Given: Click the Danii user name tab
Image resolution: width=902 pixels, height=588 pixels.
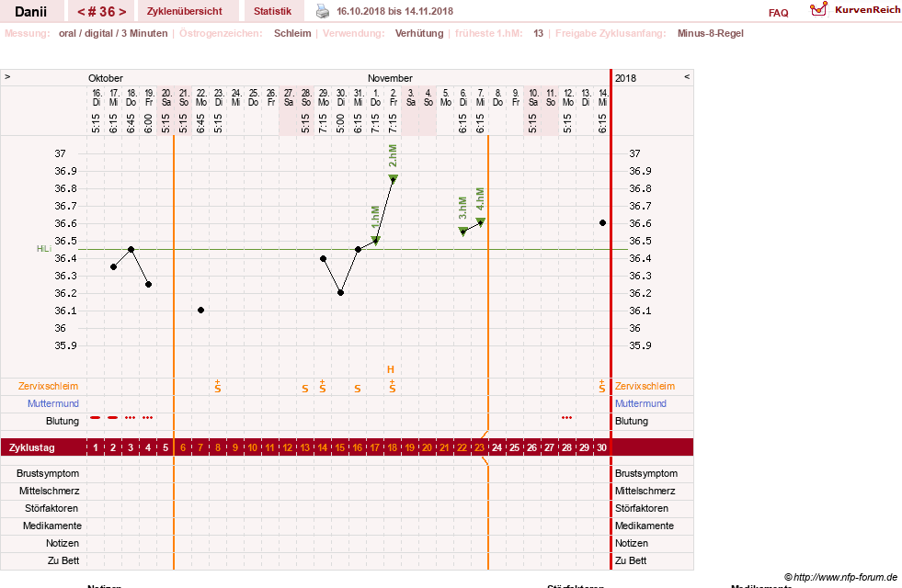Looking at the screenshot, I should 31,12.
